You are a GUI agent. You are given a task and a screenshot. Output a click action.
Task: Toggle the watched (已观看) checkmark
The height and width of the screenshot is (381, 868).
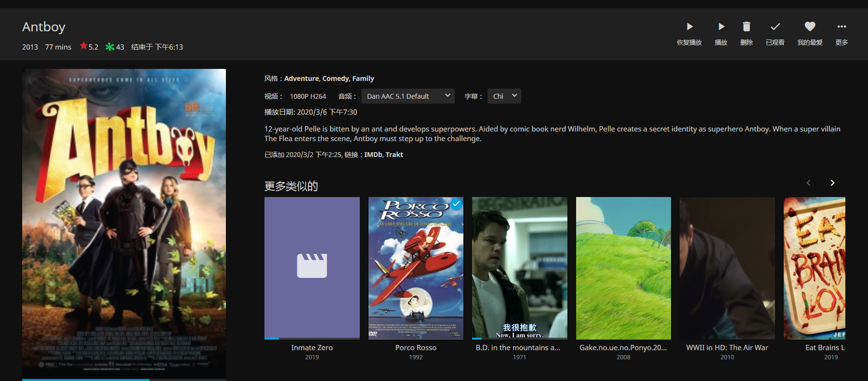coord(775,26)
